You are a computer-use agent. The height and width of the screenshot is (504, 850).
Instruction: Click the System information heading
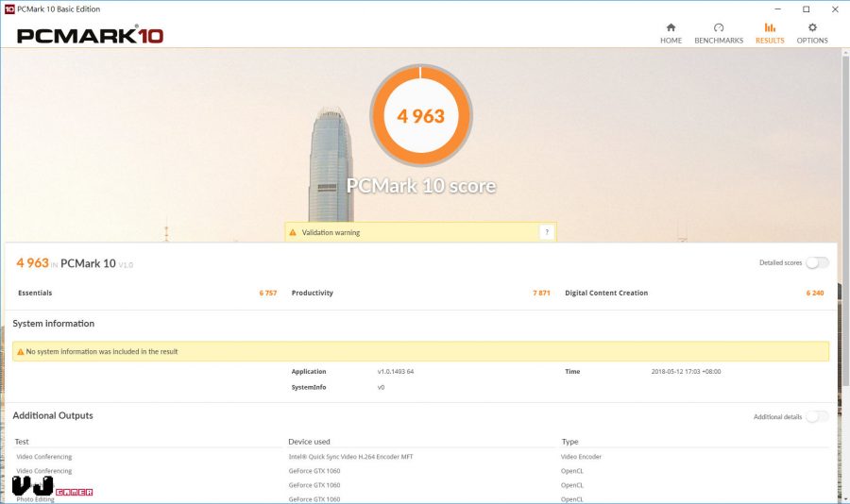coord(54,324)
